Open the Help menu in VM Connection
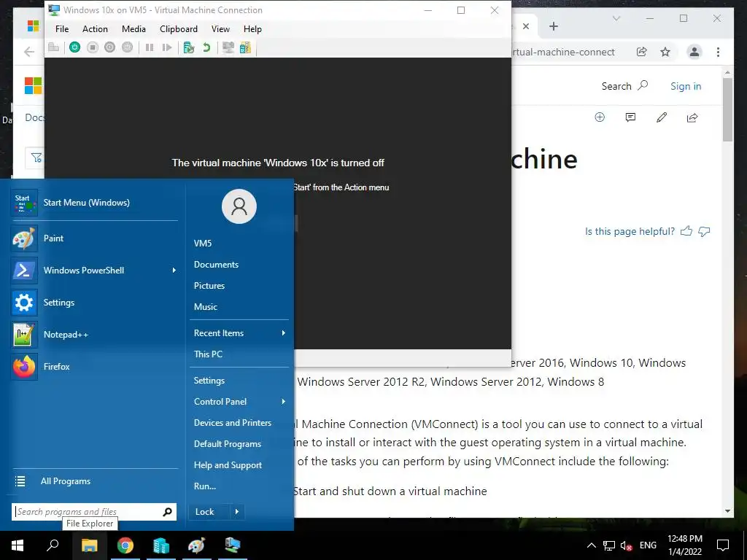 [x=252, y=29]
